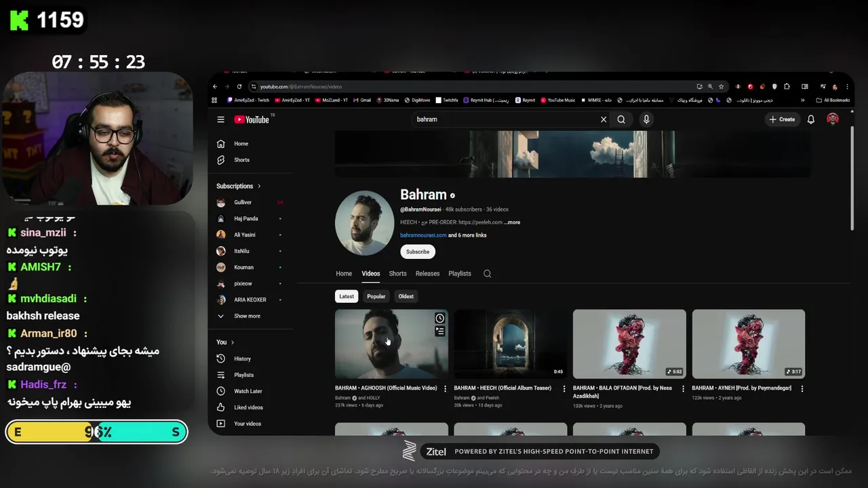Open the bahramnouraei.com link

click(x=423, y=235)
